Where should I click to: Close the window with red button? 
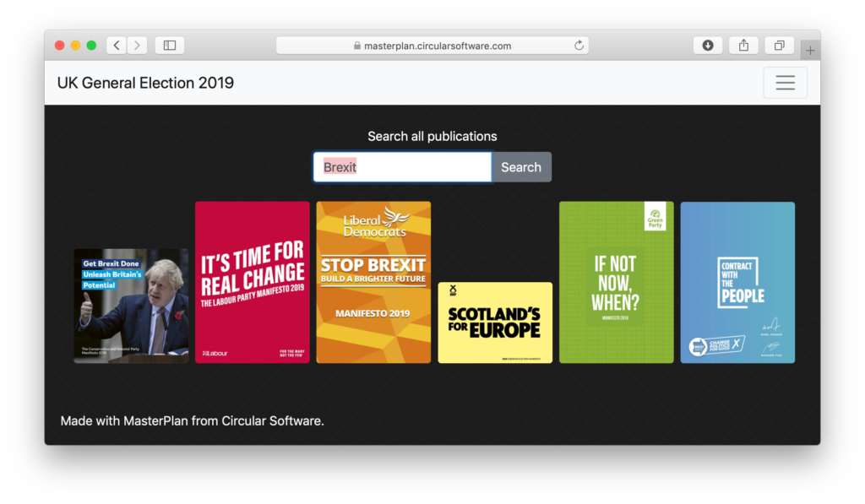(60, 46)
